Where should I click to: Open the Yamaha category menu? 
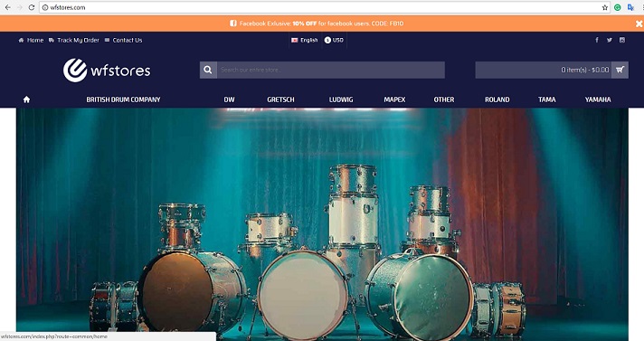pyautogui.click(x=598, y=99)
